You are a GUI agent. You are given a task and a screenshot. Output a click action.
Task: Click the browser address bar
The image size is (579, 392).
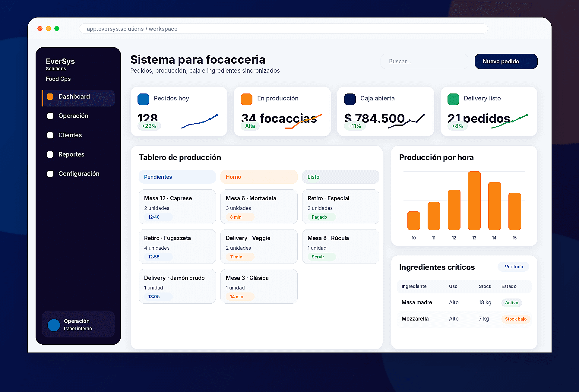click(x=283, y=29)
